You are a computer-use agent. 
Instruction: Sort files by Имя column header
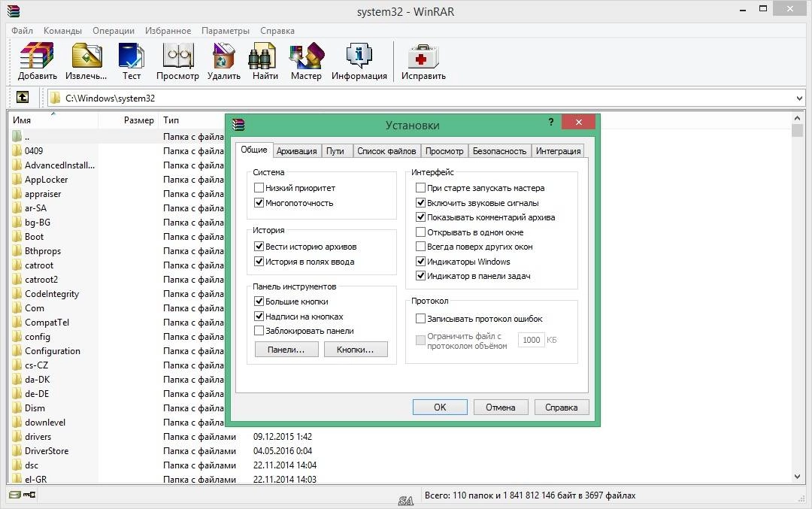point(53,120)
